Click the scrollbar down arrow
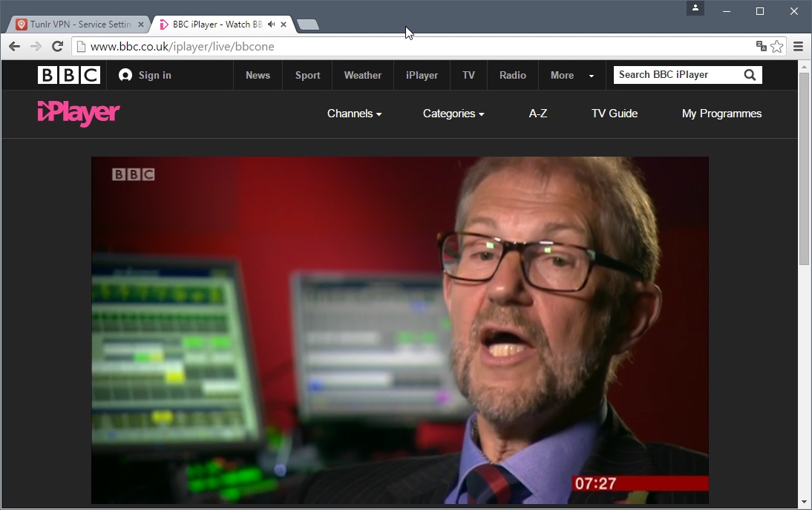 [804, 502]
